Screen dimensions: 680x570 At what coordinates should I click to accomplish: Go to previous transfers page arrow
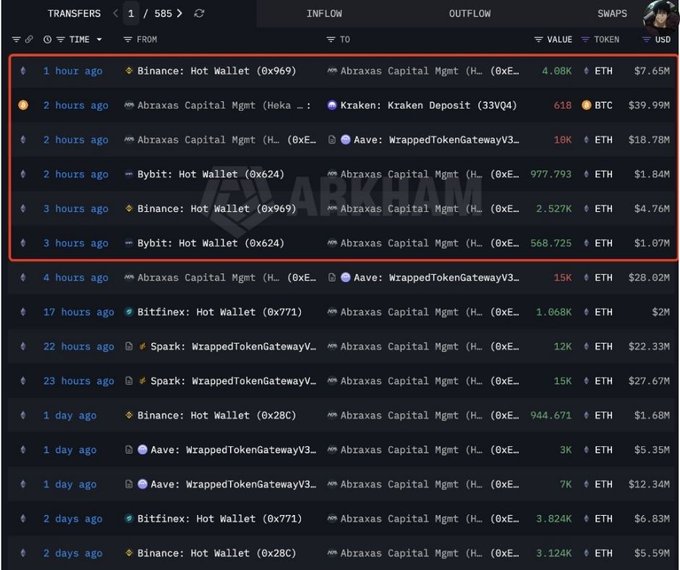point(115,13)
